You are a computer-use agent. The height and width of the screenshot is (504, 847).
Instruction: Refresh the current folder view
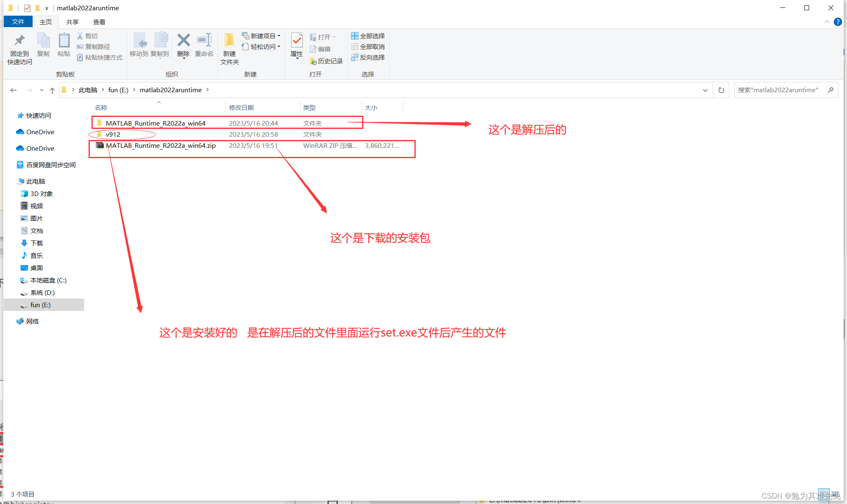pos(721,90)
